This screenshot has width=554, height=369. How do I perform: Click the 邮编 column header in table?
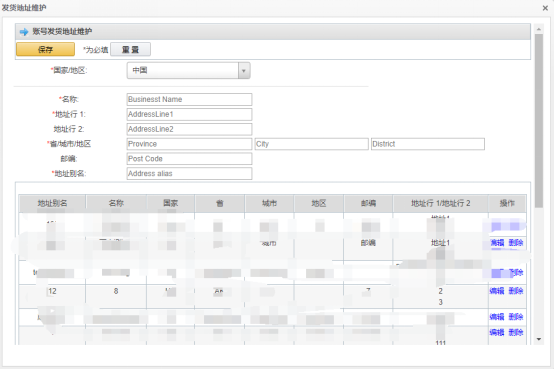pyautogui.click(x=368, y=203)
